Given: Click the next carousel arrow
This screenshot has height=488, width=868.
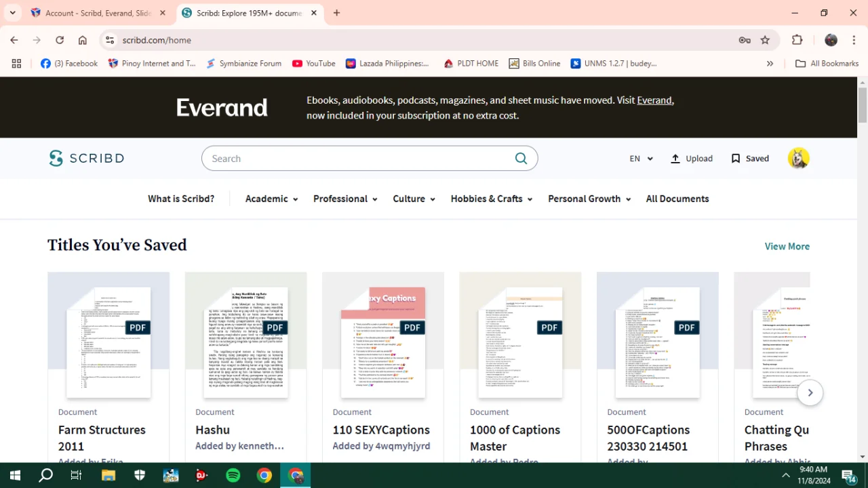Looking at the screenshot, I should point(810,393).
